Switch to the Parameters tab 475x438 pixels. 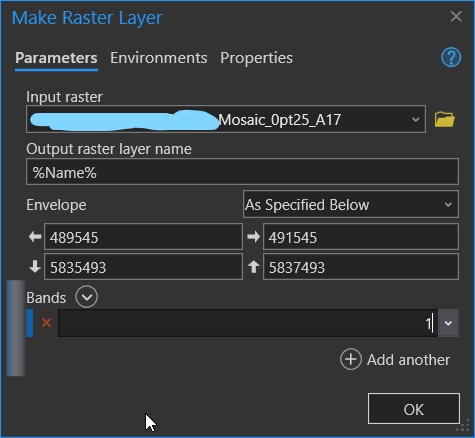point(56,58)
